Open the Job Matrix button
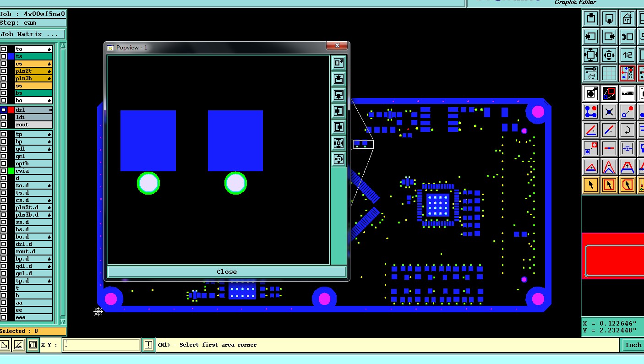 click(x=33, y=34)
